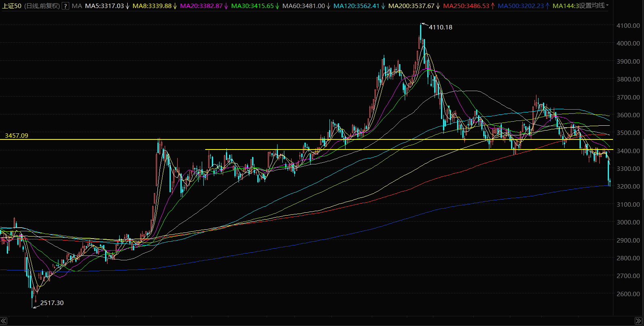Click the red MA250:3486.53 value
This screenshot has height=326, width=644.
point(466,6)
